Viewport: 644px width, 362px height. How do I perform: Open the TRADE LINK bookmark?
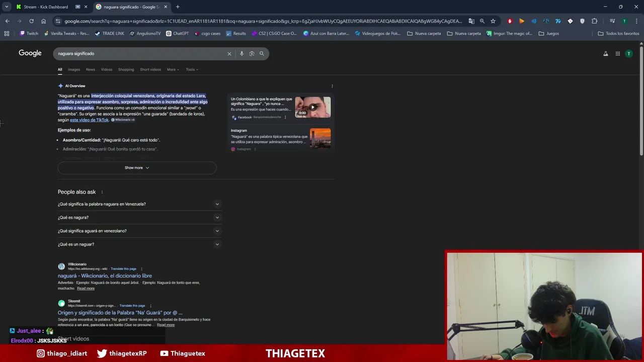(x=109, y=34)
